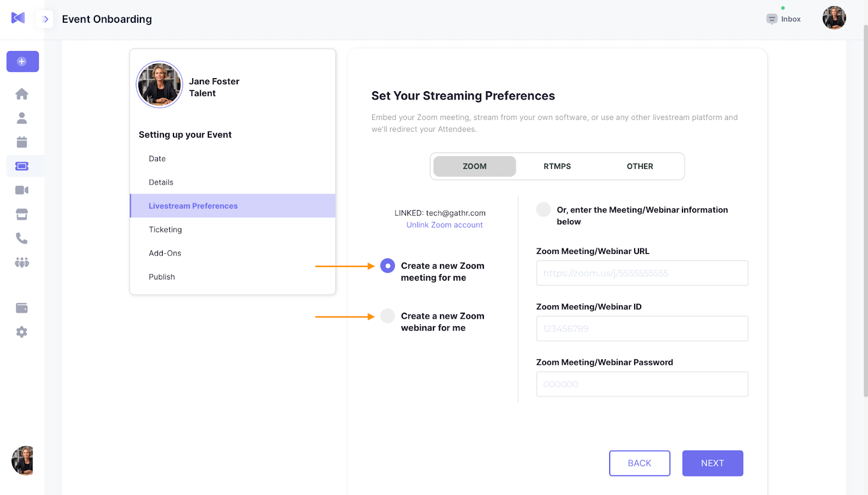Select Livestream Preferences step
This screenshot has height=495, width=868.
click(233, 206)
